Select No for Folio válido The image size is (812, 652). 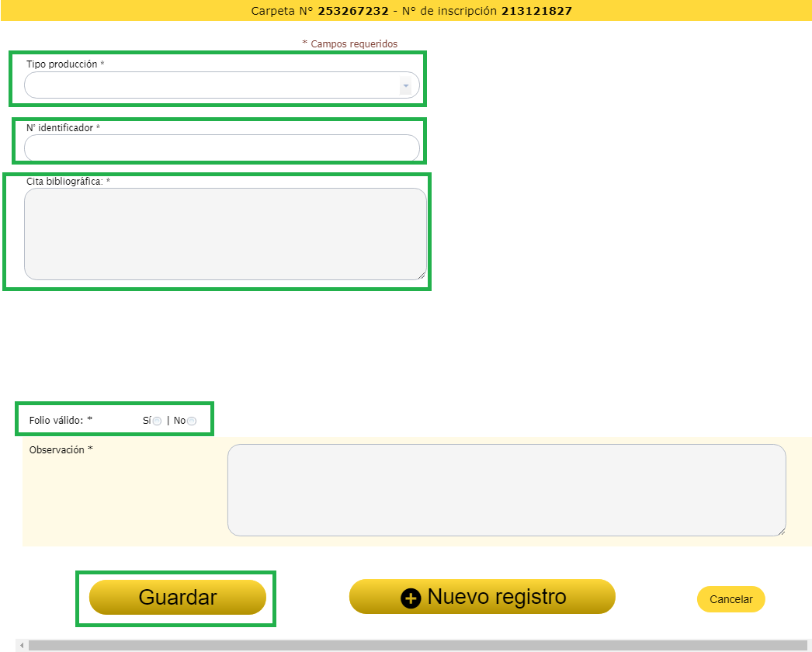[192, 421]
